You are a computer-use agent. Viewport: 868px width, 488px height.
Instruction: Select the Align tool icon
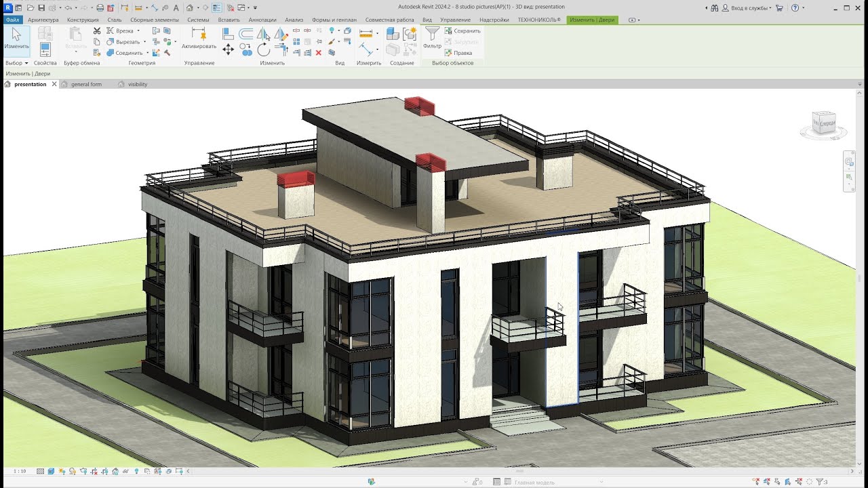pyautogui.click(x=228, y=33)
